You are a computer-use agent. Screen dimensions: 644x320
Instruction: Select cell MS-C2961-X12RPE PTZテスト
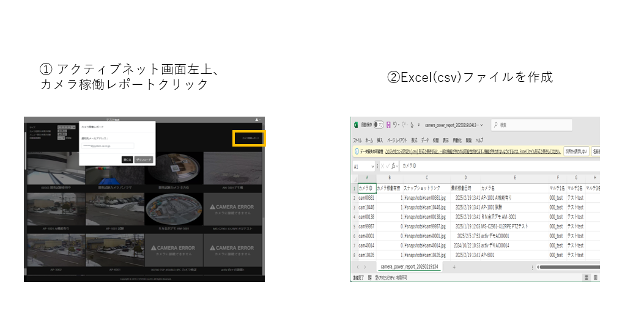pos(514,227)
